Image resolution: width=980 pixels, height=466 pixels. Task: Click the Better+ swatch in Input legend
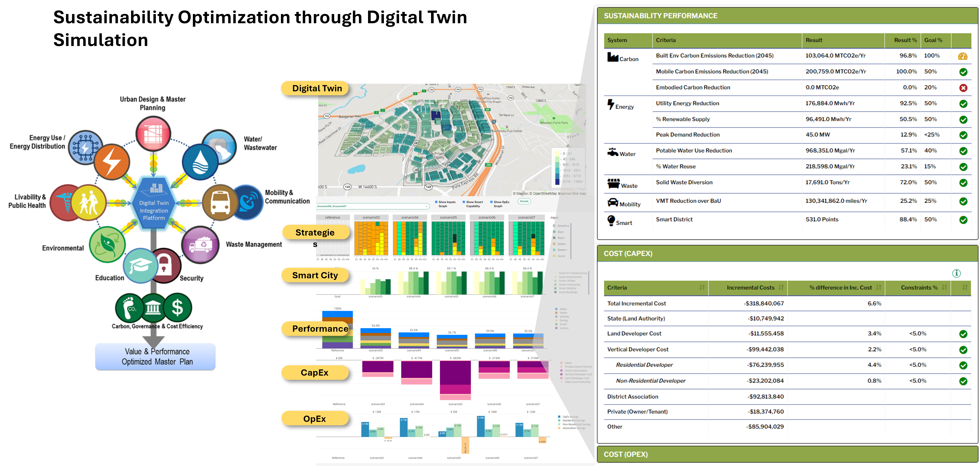click(x=554, y=250)
